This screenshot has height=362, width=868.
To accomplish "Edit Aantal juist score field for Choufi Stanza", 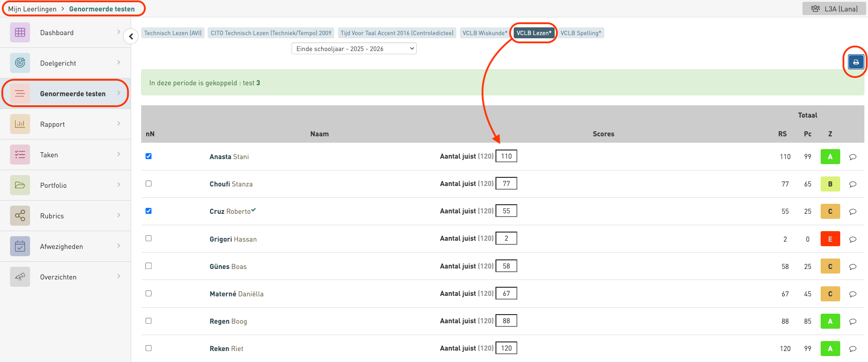I will pyautogui.click(x=506, y=183).
